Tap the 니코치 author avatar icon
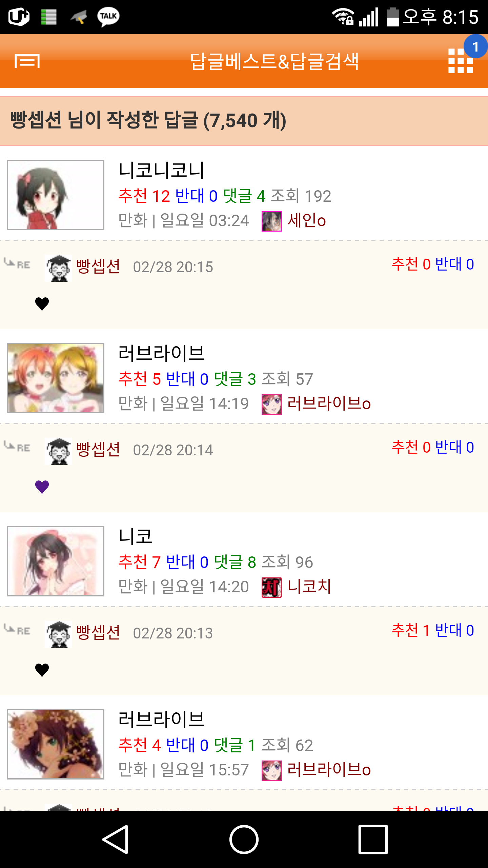The height and width of the screenshot is (868, 488). pos(272,588)
